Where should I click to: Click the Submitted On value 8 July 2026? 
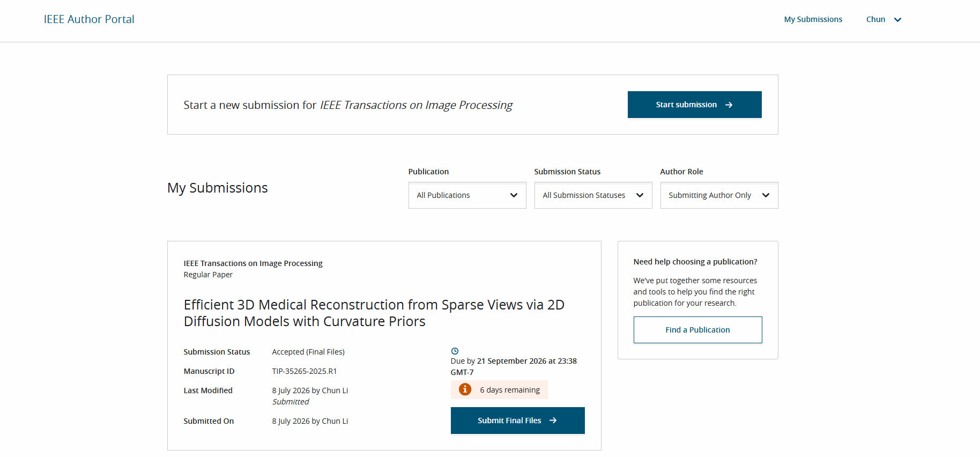310,421
